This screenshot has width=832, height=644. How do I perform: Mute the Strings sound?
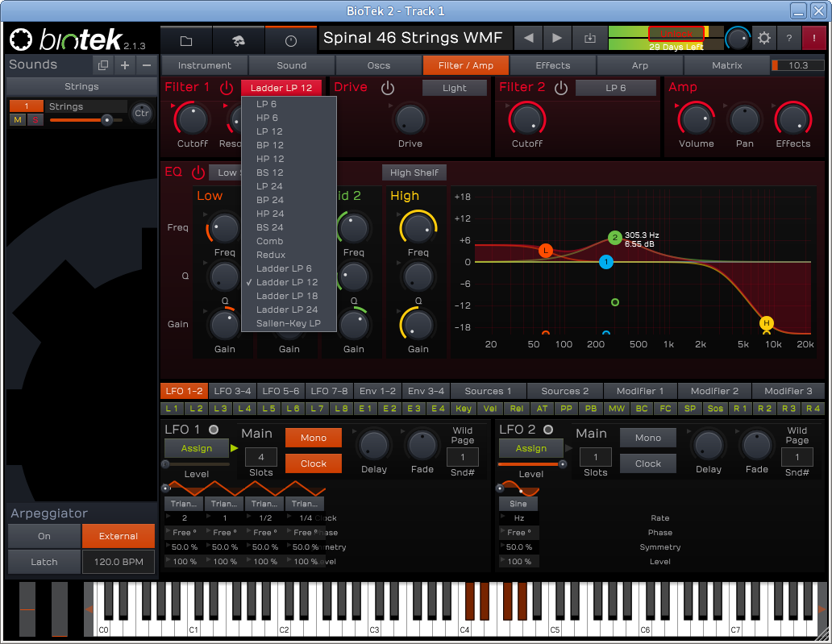pyautogui.click(x=18, y=120)
